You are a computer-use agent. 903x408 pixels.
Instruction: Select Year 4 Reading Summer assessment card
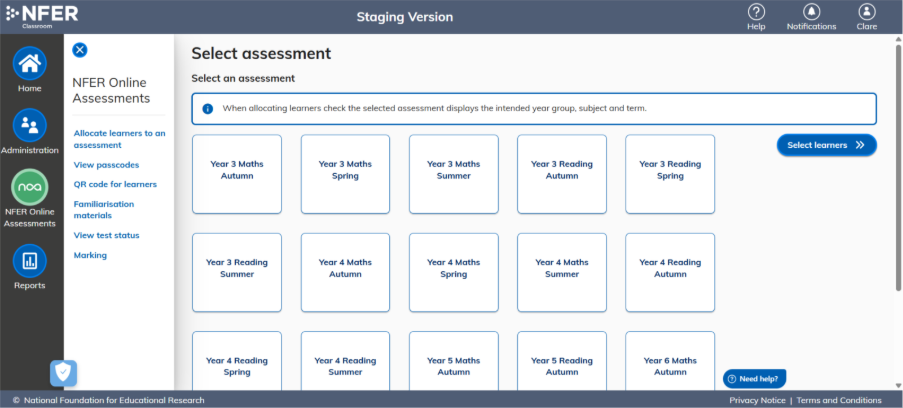point(345,361)
